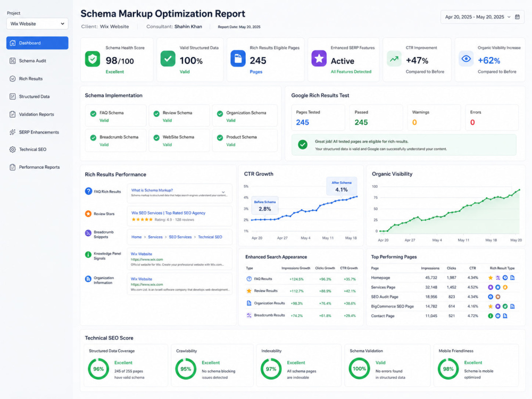The height and width of the screenshot is (399, 532).
Task: Click the calendar icon beside the date range
Action: click(518, 17)
